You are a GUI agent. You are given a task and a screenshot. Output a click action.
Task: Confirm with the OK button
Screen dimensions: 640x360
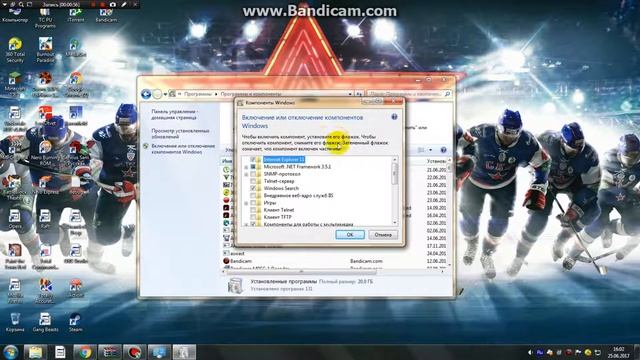[350, 235]
